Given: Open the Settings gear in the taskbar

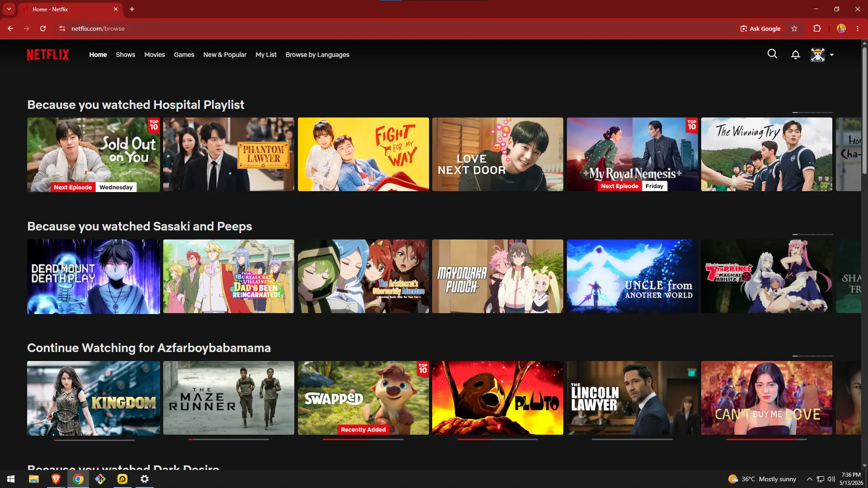Looking at the screenshot, I should point(145,479).
